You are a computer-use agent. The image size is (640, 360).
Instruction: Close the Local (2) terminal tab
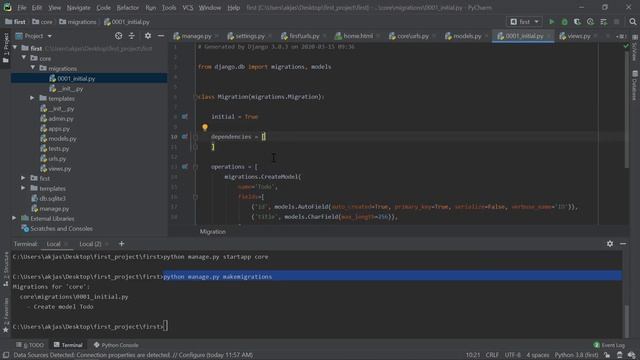(x=107, y=244)
